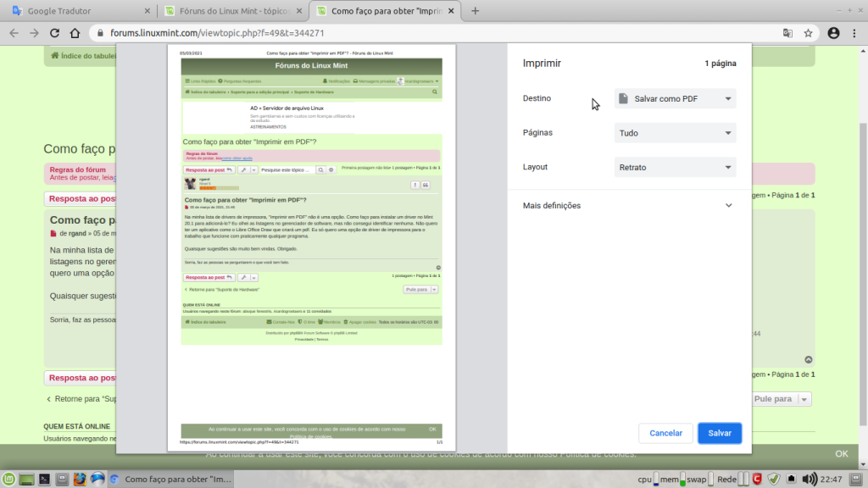This screenshot has width=868, height=488.
Task: Click the browser back arrow
Action: click(14, 33)
